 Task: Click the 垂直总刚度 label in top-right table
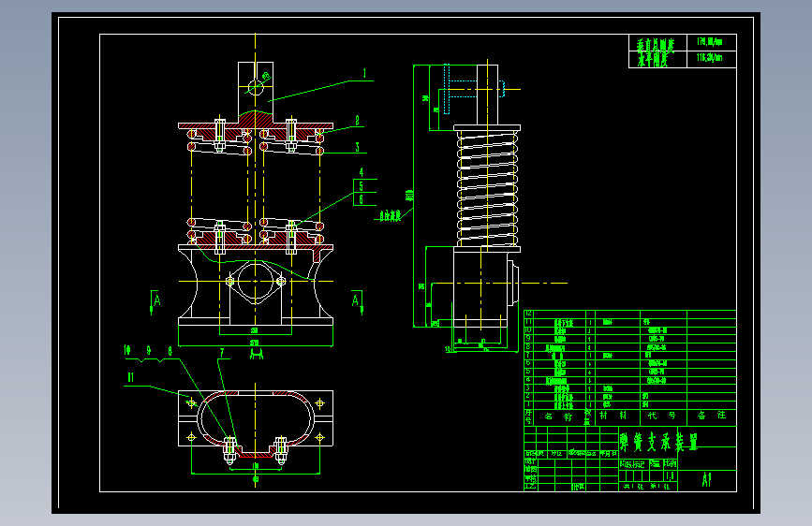pyautogui.click(x=656, y=45)
